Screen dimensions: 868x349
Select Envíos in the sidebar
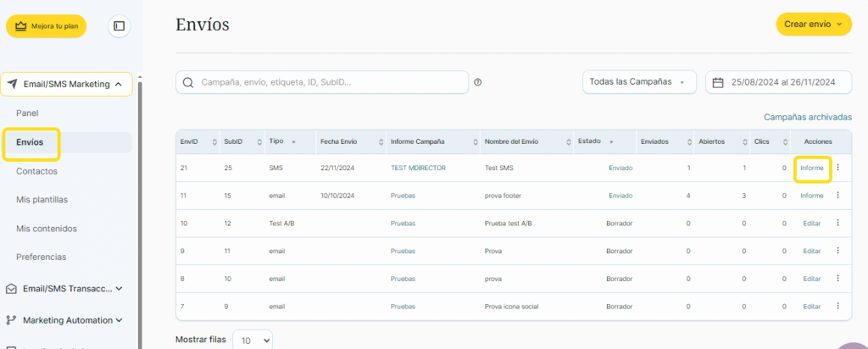pyautogui.click(x=31, y=142)
